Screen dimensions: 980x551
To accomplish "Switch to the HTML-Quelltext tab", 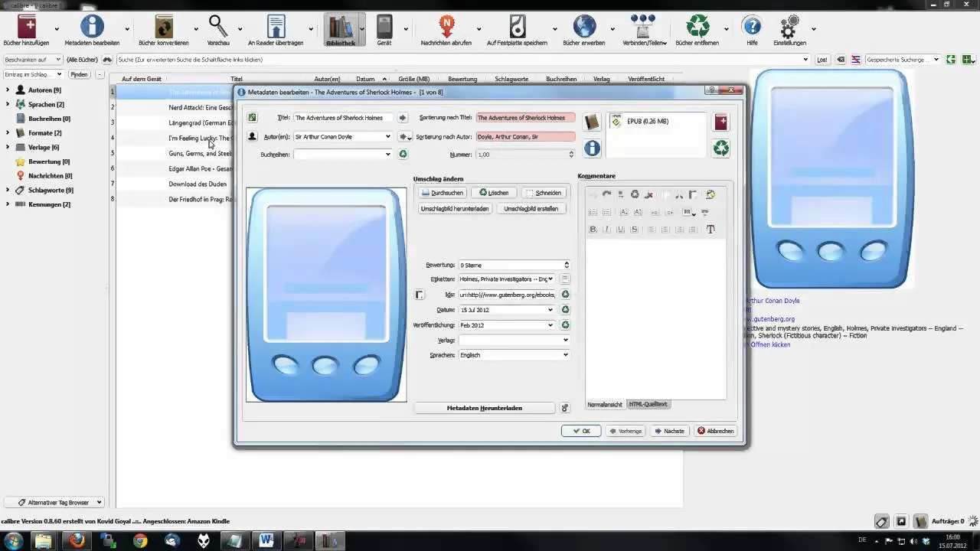I will point(648,404).
